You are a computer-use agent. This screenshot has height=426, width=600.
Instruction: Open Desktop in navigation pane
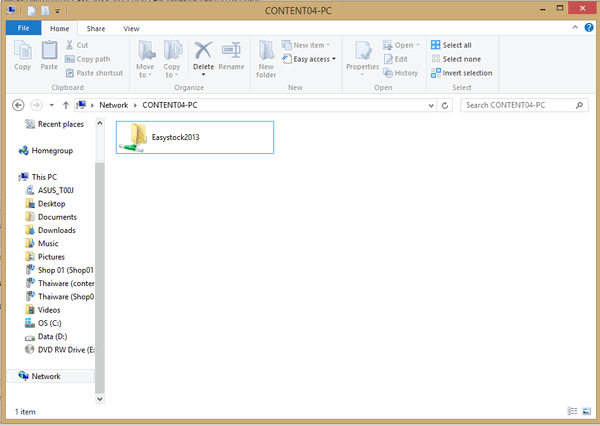[x=45, y=204]
